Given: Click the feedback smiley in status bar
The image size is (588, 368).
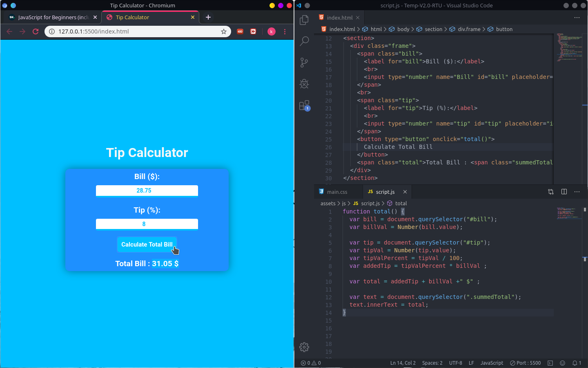Looking at the screenshot, I should click(562, 363).
